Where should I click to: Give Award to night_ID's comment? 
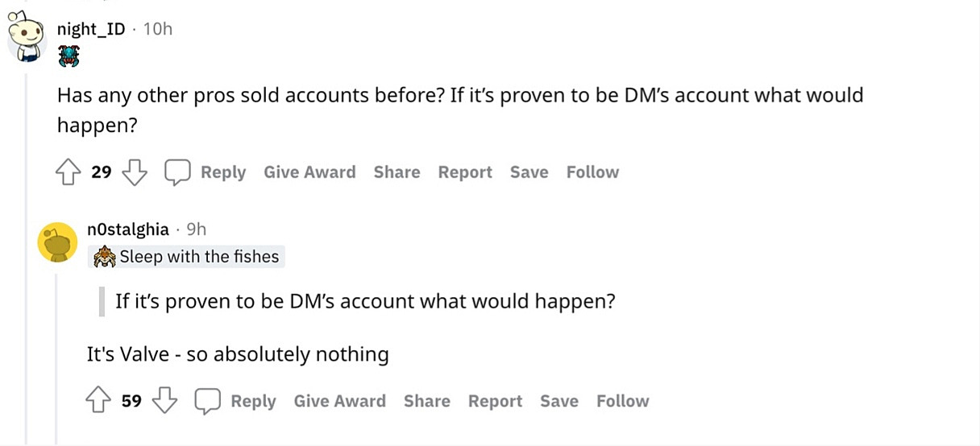(x=309, y=172)
